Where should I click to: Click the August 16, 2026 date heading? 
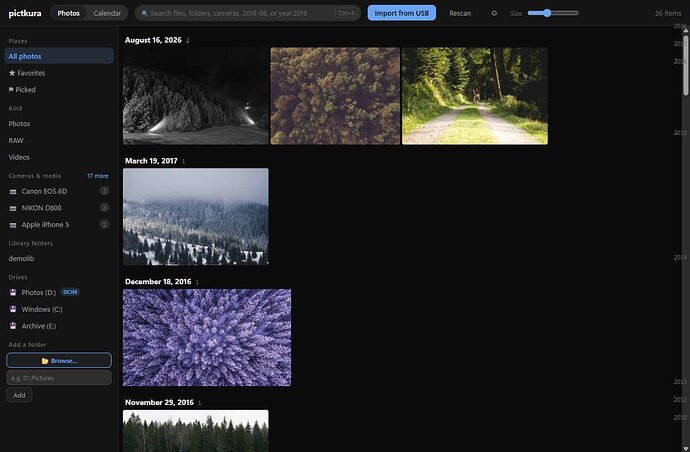point(153,40)
